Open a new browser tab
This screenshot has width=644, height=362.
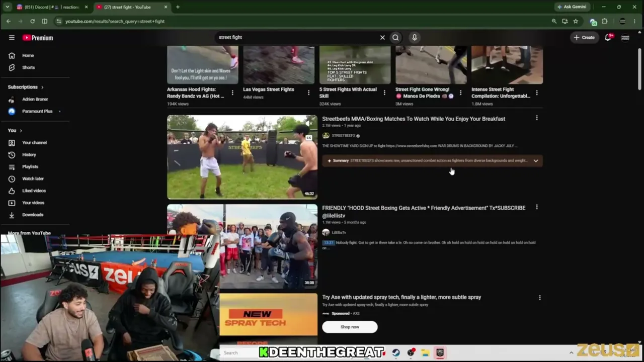coord(178,7)
